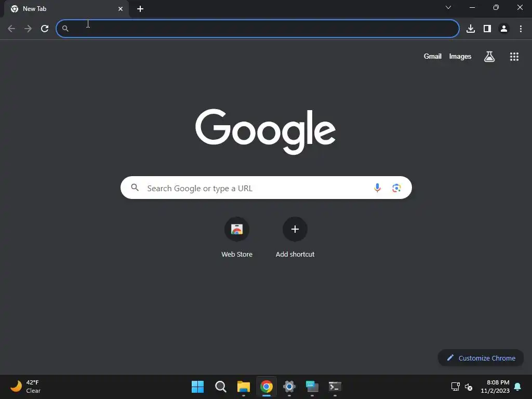Open the Windows Start menu
The image size is (532, 399).
(x=197, y=387)
